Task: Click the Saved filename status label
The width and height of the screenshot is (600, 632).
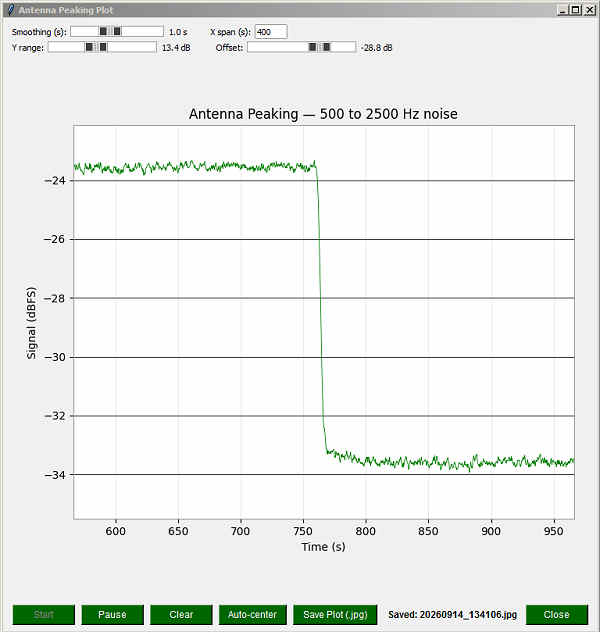Action: pos(453,615)
